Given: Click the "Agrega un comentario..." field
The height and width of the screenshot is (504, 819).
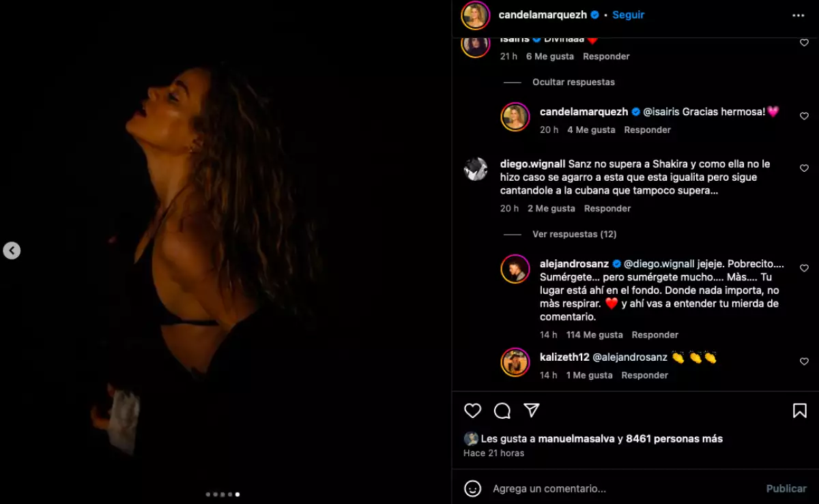Looking at the screenshot, I should click(x=614, y=488).
